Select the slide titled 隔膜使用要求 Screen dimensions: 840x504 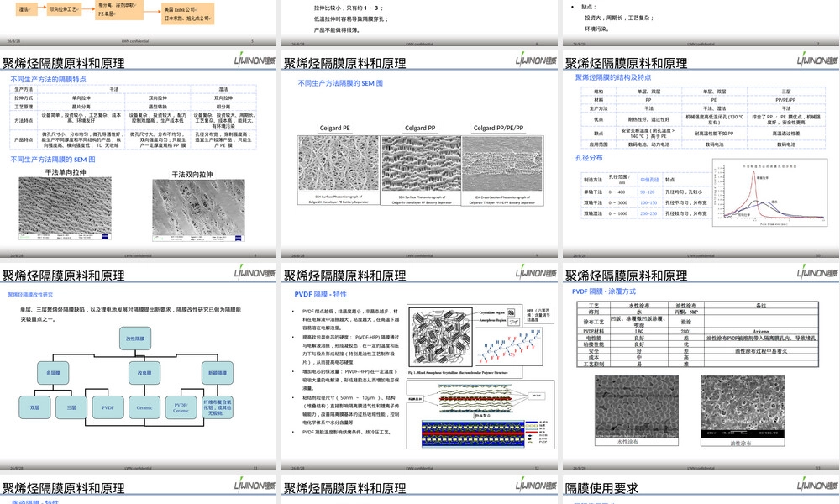click(701, 491)
